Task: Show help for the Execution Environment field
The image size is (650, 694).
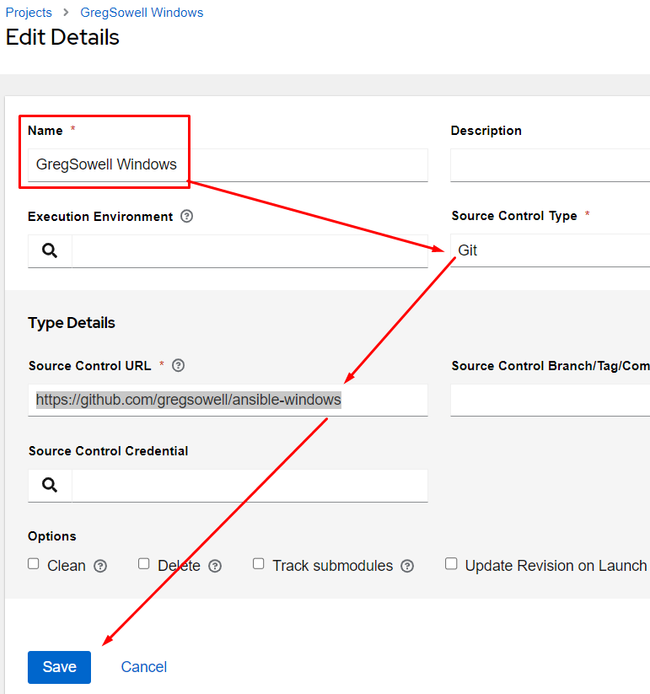Action: click(x=187, y=216)
